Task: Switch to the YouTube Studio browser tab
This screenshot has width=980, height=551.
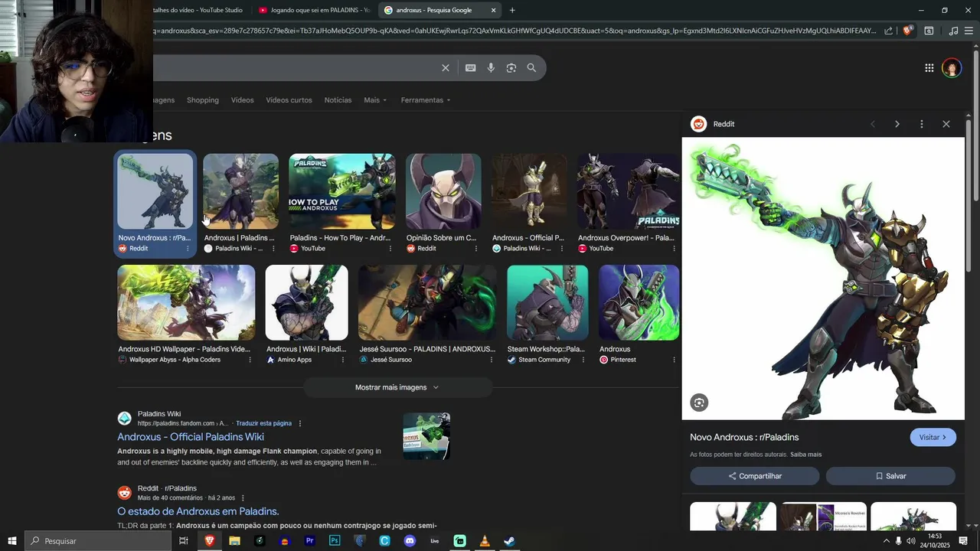Action: pyautogui.click(x=198, y=10)
